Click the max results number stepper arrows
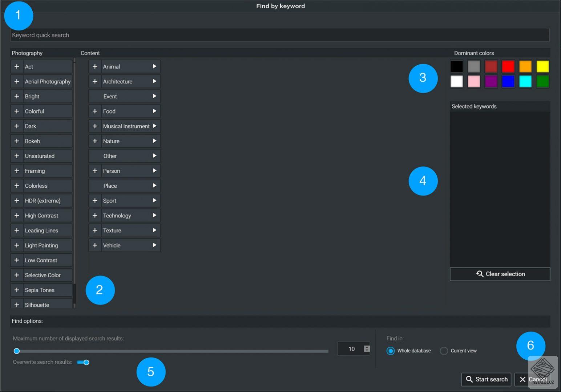 (x=367, y=349)
